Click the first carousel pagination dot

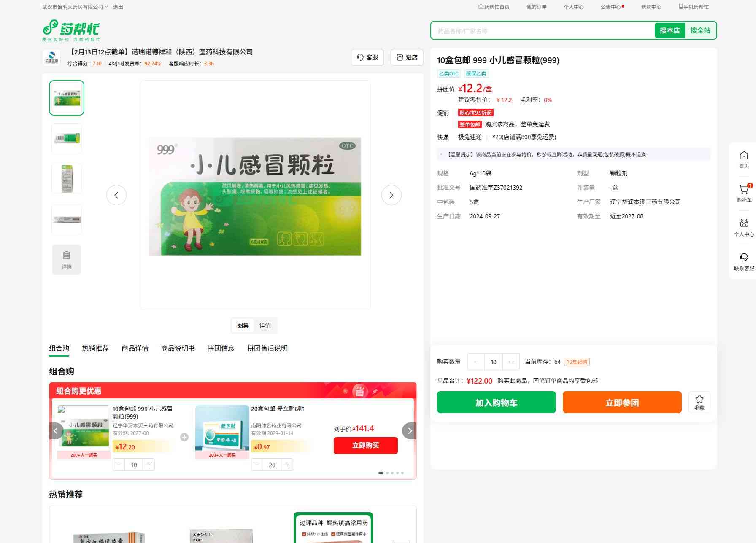click(381, 473)
